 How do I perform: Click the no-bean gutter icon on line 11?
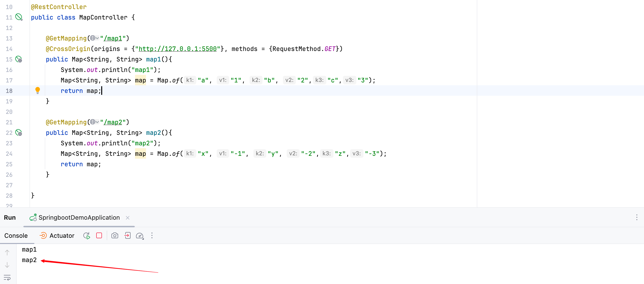[x=19, y=17]
